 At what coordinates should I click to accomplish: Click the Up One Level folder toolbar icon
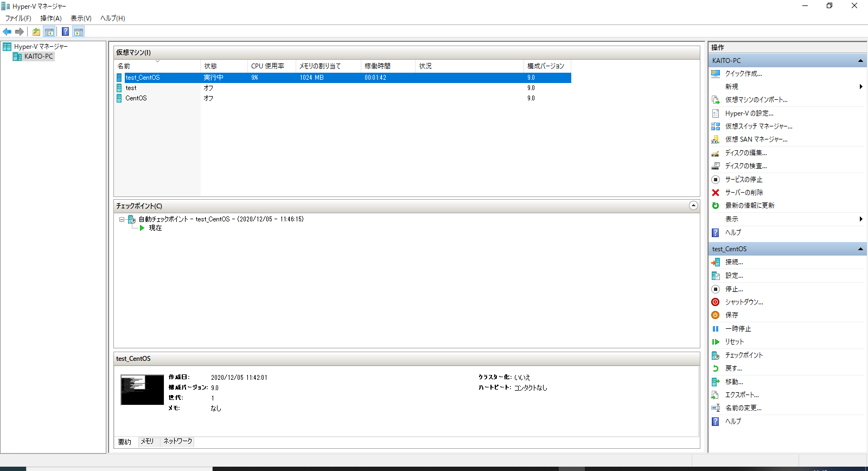click(36, 32)
